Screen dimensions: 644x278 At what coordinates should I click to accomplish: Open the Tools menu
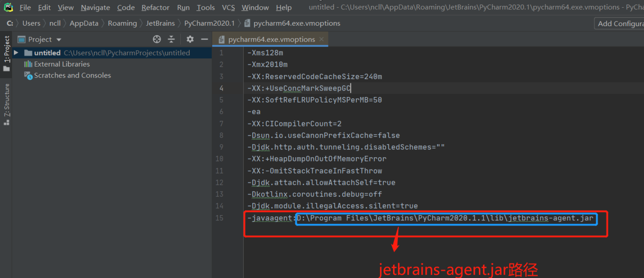(205, 7)
